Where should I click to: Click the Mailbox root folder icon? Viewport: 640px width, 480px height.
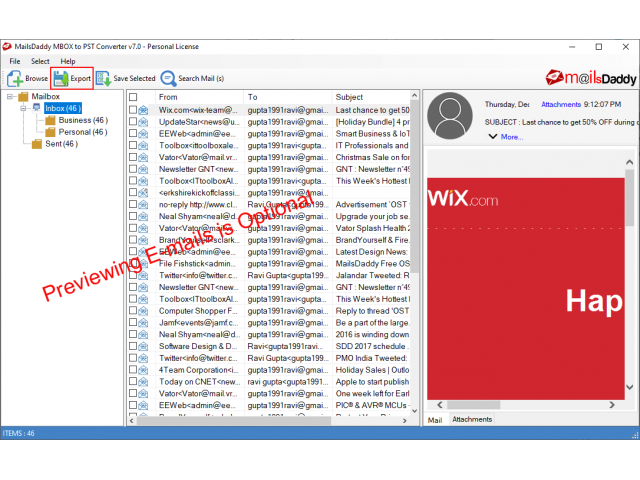23,97
